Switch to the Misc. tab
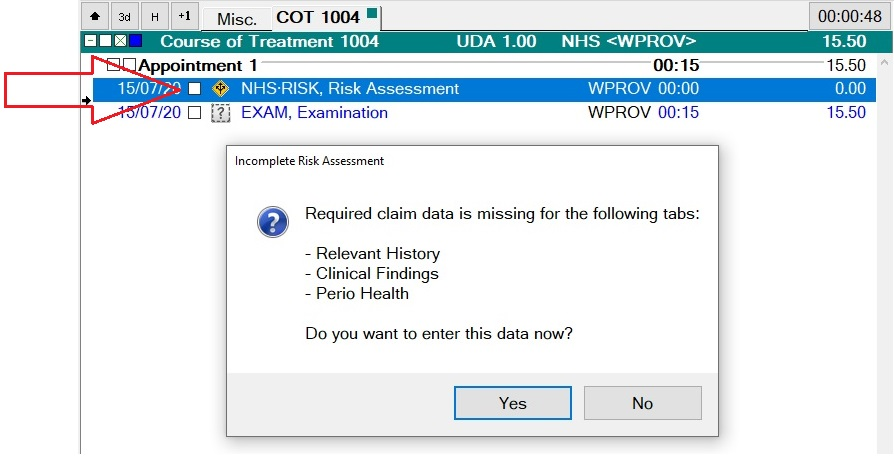 [237, 18]
